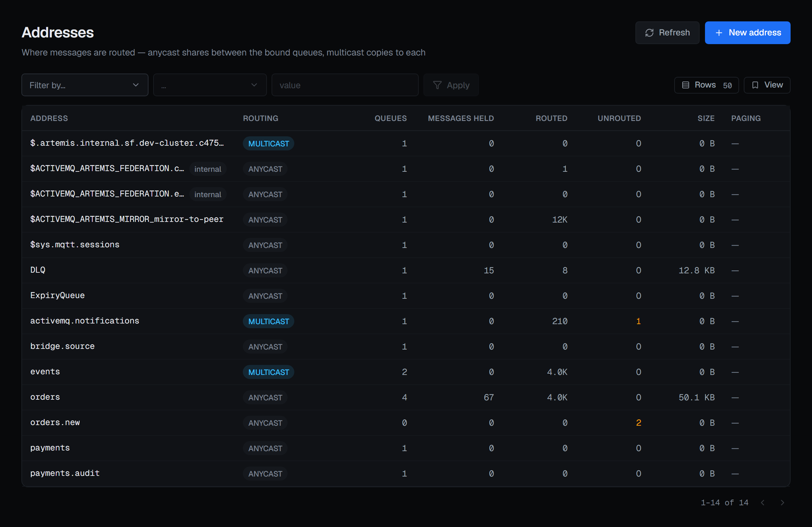Click the ANYCAST badge in the DLQ row

click(265, 270)
